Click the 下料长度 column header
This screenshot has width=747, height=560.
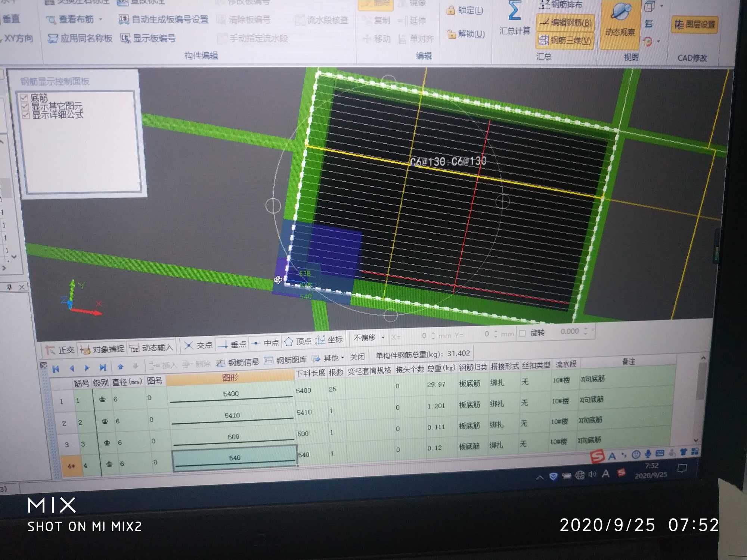click(310, 373)
